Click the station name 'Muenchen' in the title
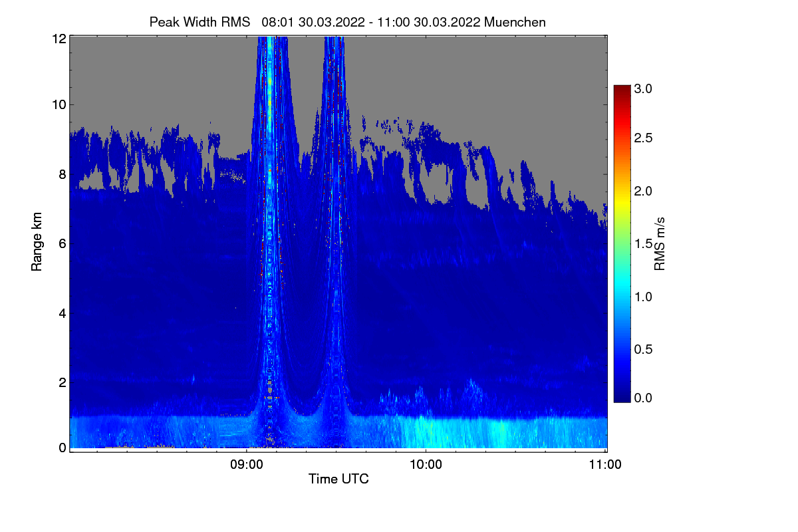The height and width of the screenshot is (532, 798). 515,22
